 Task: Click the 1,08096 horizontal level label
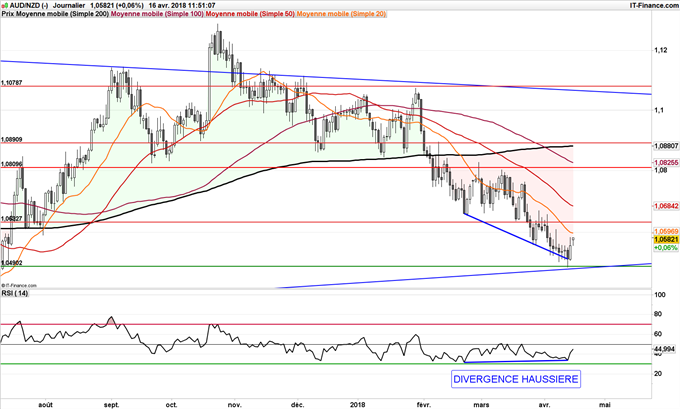12,164
